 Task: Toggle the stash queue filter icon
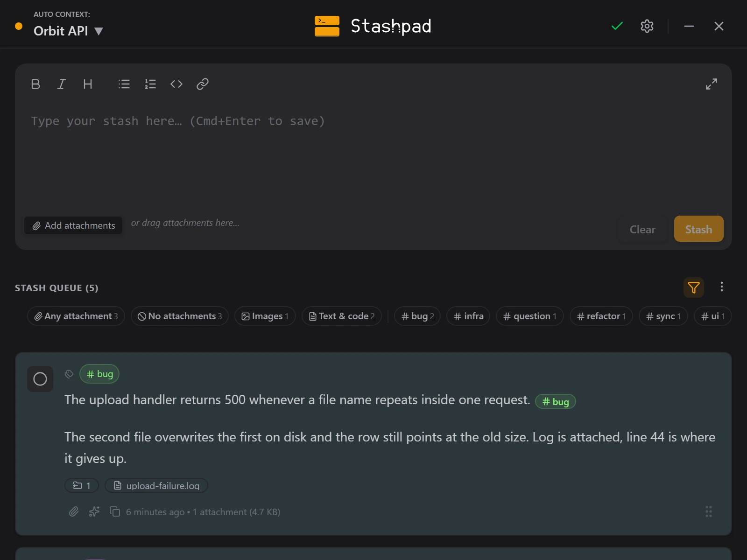[x=694, y=287]
